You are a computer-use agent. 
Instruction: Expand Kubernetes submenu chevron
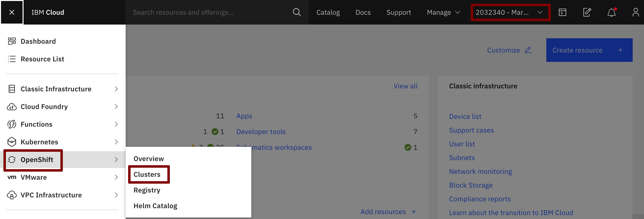point(116,142)
